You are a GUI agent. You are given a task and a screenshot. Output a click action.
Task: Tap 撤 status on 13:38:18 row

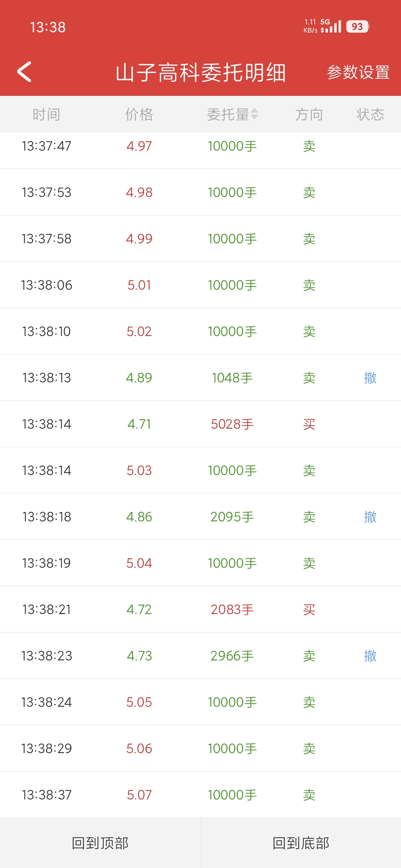pyautogui.click(x=370, y=517)
